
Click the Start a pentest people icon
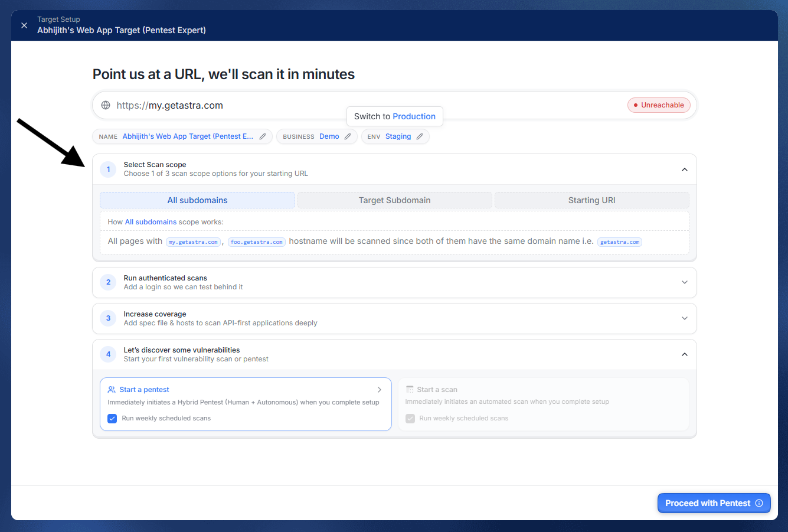[112, 390]
